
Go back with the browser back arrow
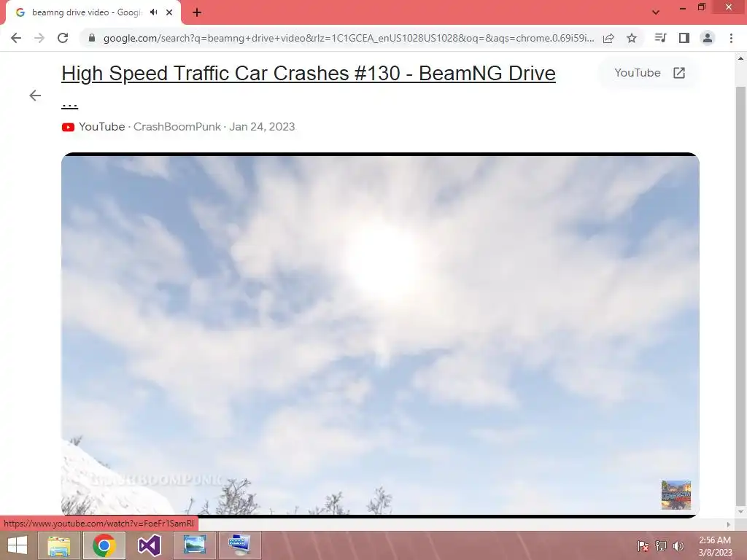click(x=16, y=38)
